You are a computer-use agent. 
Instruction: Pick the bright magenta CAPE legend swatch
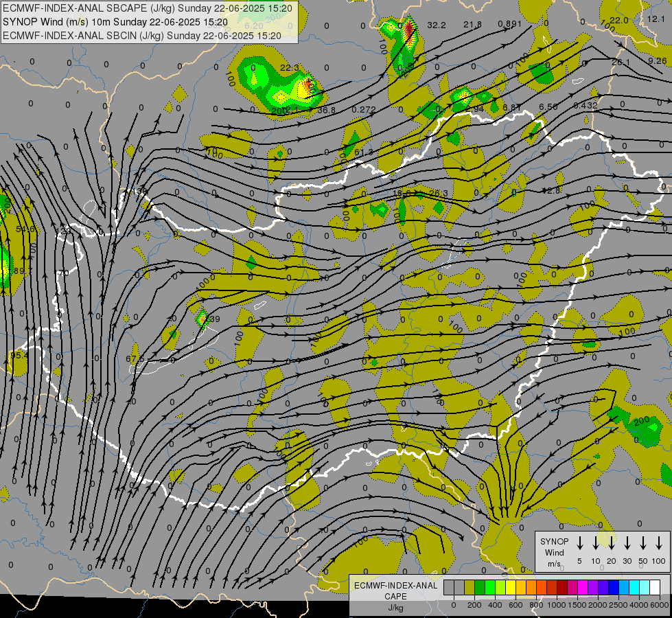click(583, 588)
